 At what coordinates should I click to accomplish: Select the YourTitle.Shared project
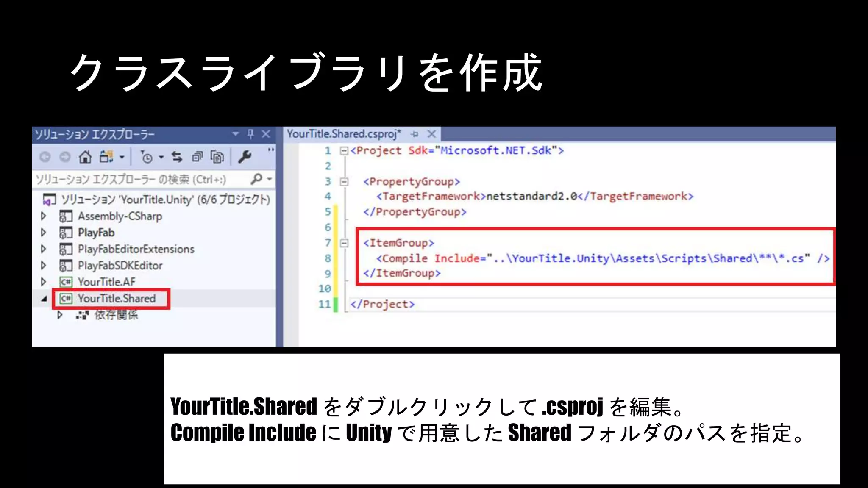[117, 298]
